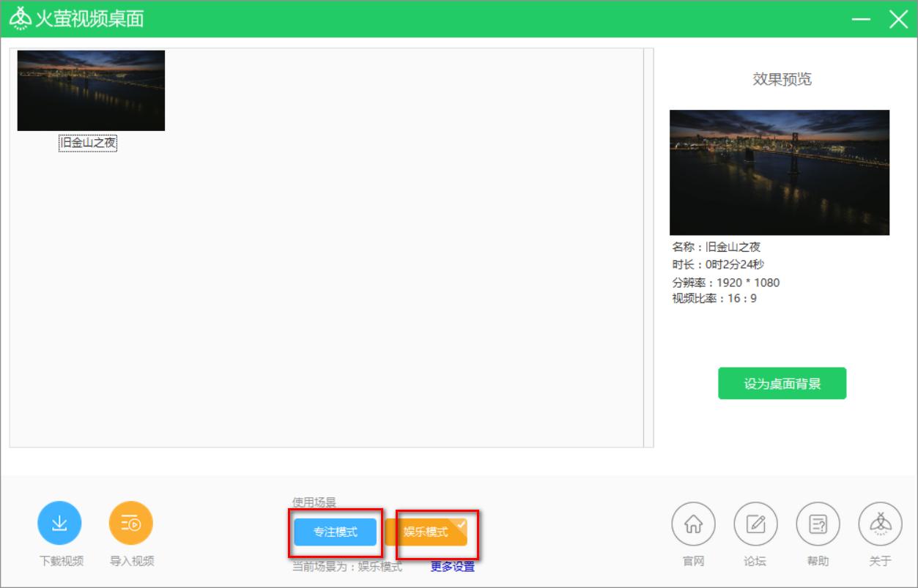The image size is (918, 588).
Task: Visit the 论坛 forum icon
Action: pyautogui.click(x=755, y=523)
